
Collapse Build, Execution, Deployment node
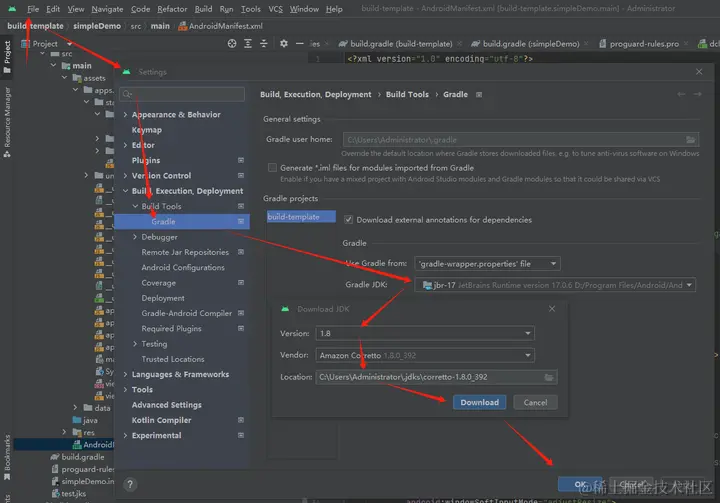[125, 191]
